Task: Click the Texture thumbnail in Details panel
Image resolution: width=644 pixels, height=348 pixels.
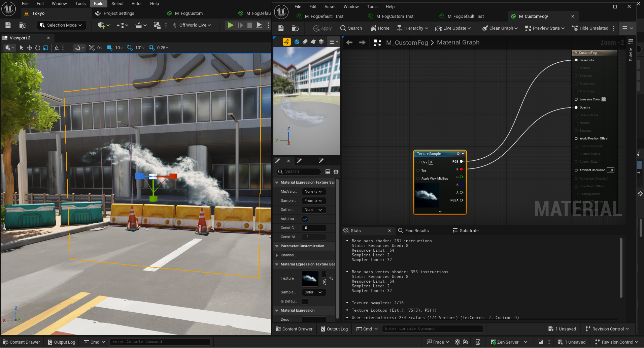Action: click(x=310, y=279)
